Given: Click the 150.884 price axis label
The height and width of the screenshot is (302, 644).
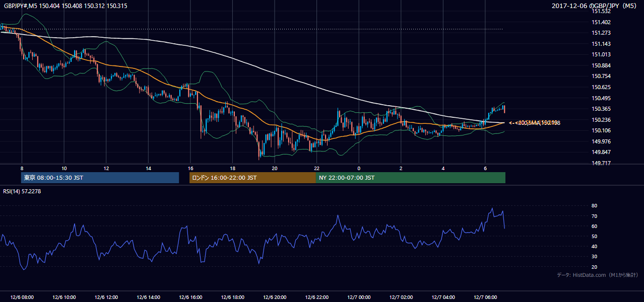Looking at the screenshot, I should pyautogui.click(x=601, y=65).
